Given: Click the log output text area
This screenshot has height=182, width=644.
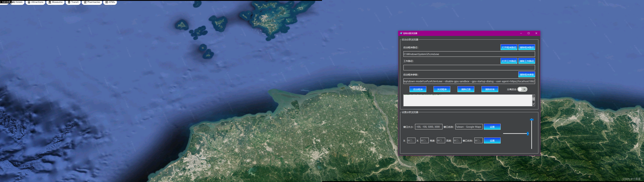Looking at the screenshot, I should tap(468, 100).
